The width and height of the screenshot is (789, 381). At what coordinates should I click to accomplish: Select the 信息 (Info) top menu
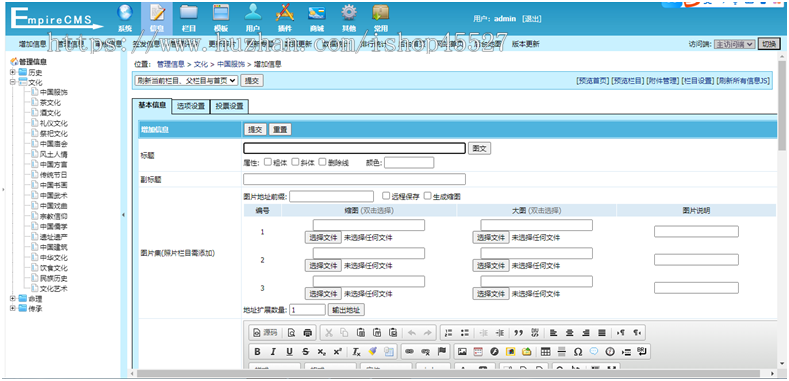coord(157,18)
